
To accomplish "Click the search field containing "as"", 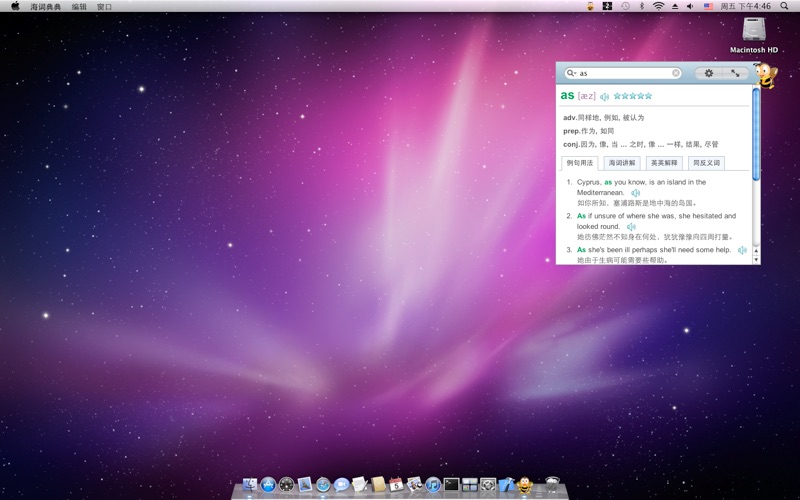I will (x=623, y=73).
